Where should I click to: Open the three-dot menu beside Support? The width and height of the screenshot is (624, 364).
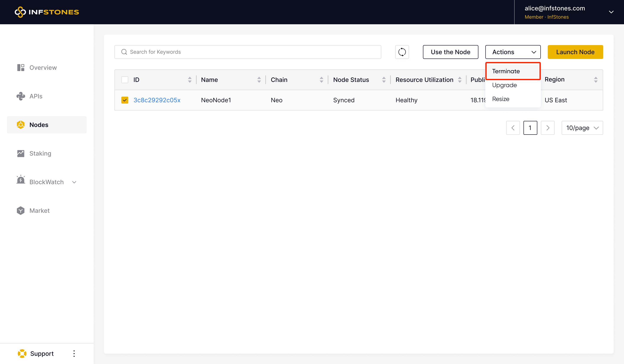[74, 353]
